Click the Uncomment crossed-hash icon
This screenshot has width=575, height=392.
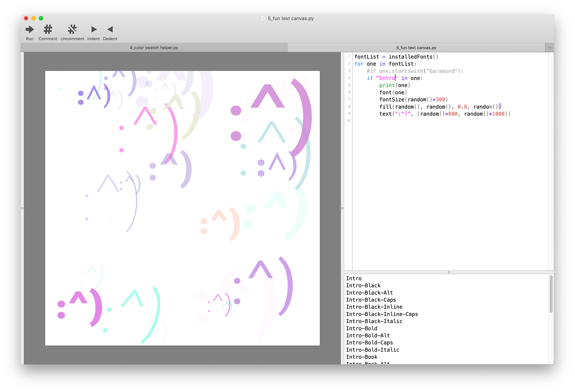72,29
